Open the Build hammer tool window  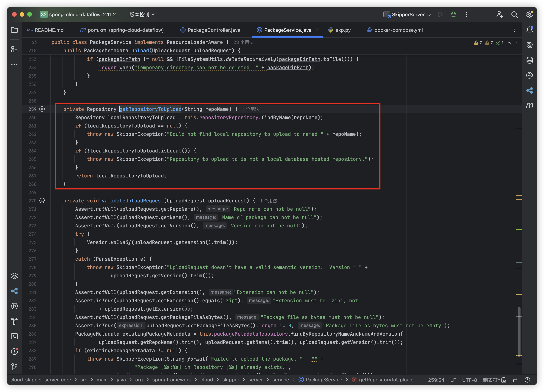[x=14, y=321]
